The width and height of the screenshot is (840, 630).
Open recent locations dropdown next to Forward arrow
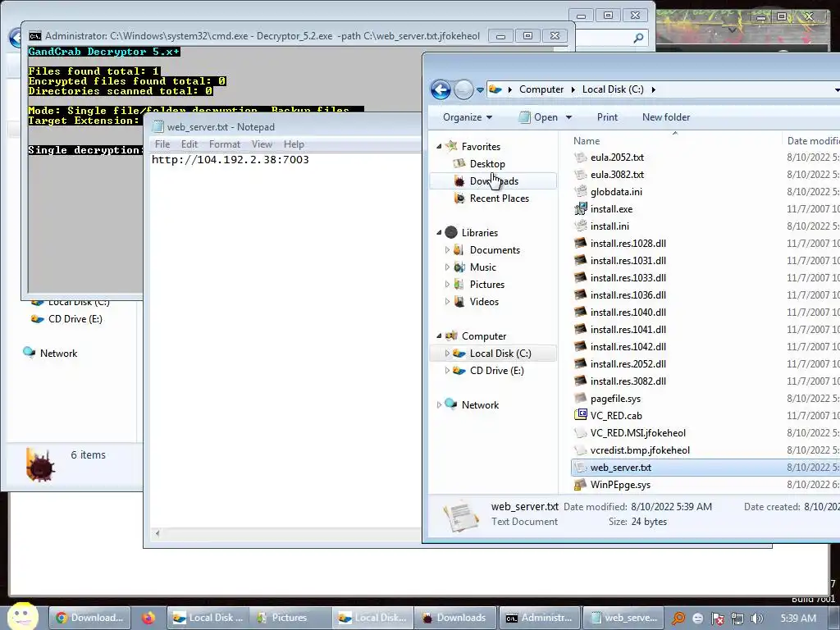click(x=480, y=90)
